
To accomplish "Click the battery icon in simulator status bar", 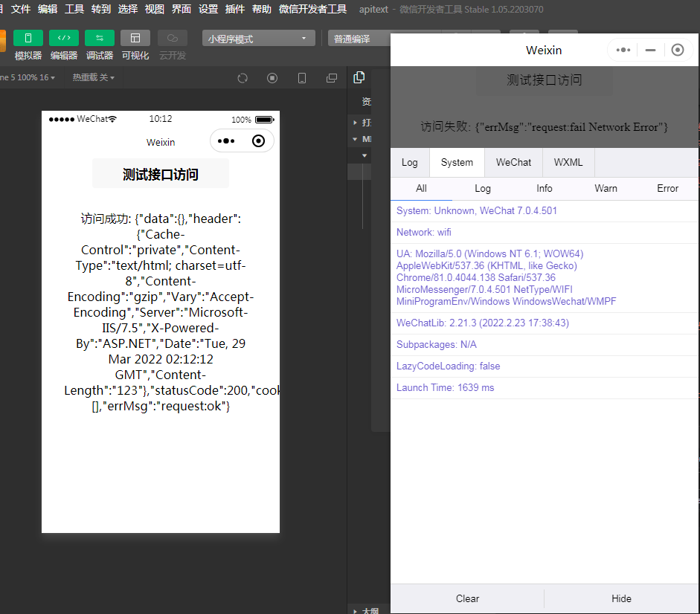I will pos(264,120).
